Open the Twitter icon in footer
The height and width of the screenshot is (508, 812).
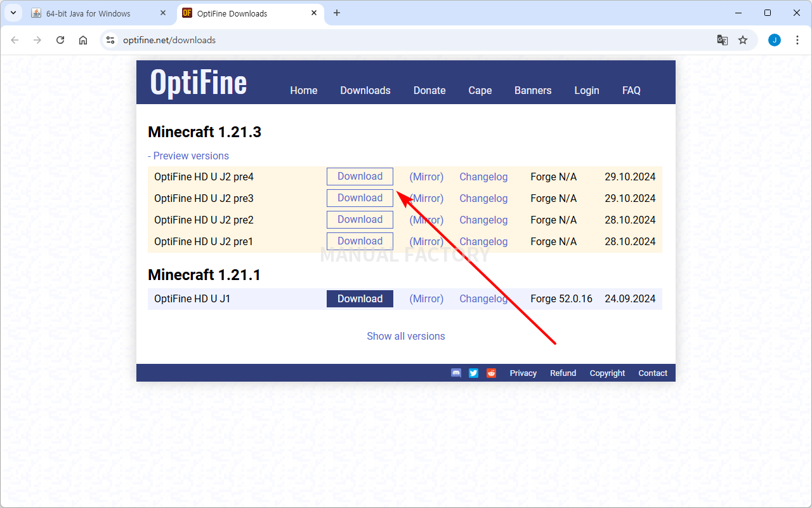coord(473,373)
